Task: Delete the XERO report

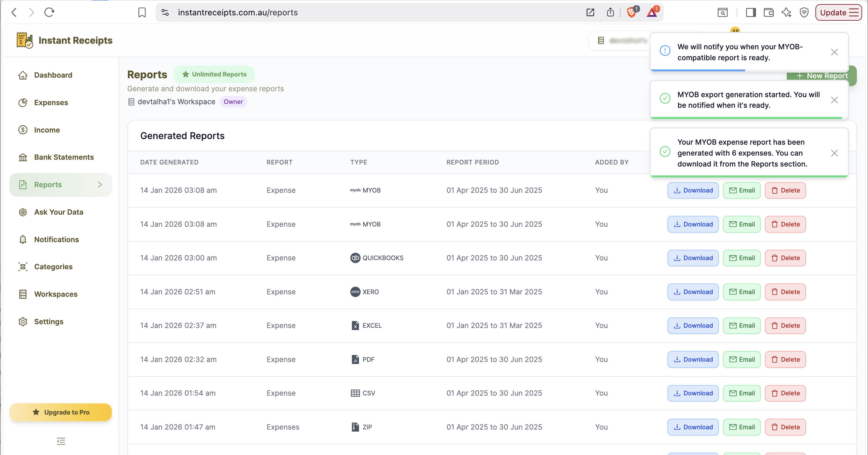Action: pos(785,292)
